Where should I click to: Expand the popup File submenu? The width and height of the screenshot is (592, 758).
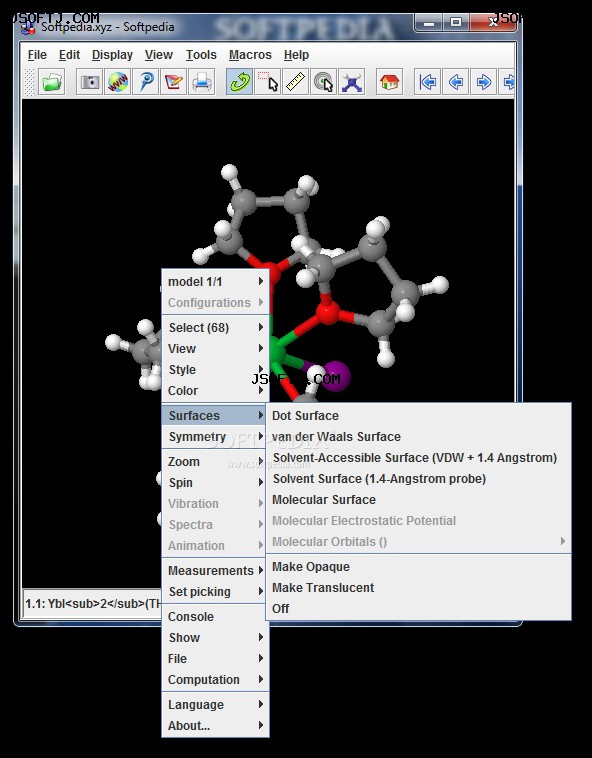click(215, 659)
